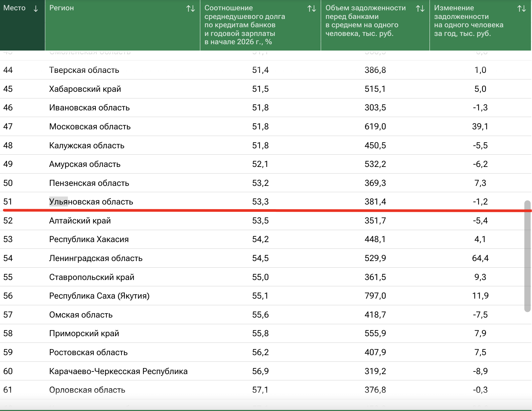Click the down-arrow sort icon beside Место
Screen dimensions: 532x411
[x=36, y=9]
